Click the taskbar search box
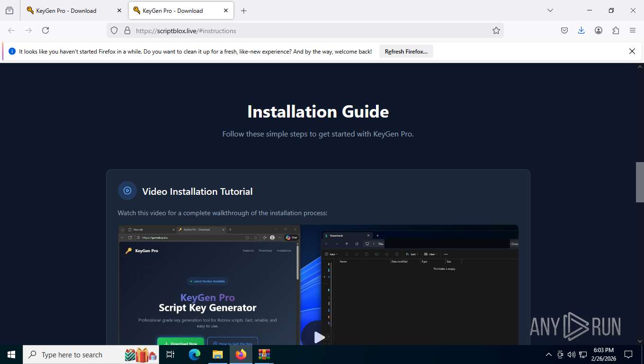This screenshot has width=644, height=364. tap(91, 355)
